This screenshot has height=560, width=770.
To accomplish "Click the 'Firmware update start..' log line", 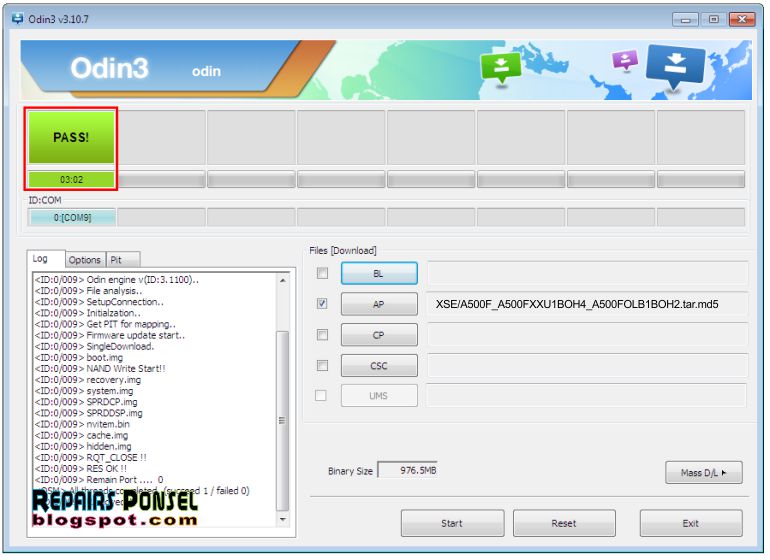I will pos(110,335).
